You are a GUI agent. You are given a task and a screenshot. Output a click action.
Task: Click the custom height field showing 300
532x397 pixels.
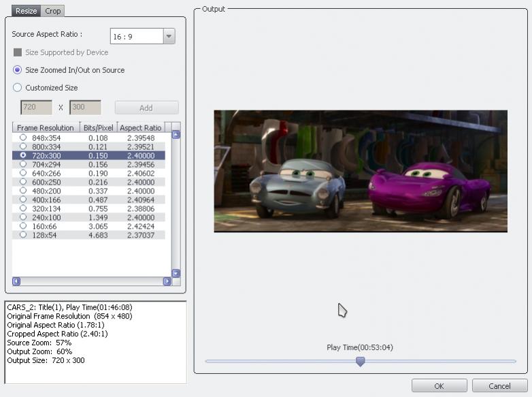tap(85, 108)
